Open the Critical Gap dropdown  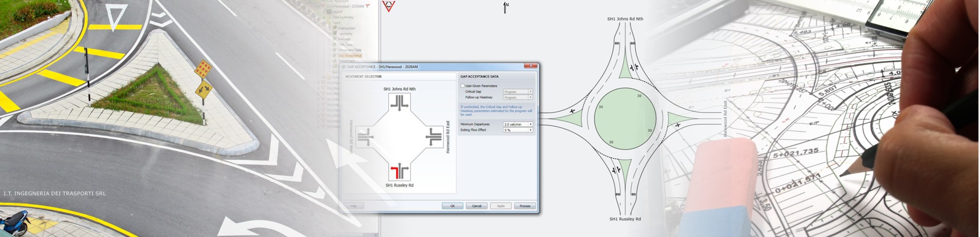(518, 92)
